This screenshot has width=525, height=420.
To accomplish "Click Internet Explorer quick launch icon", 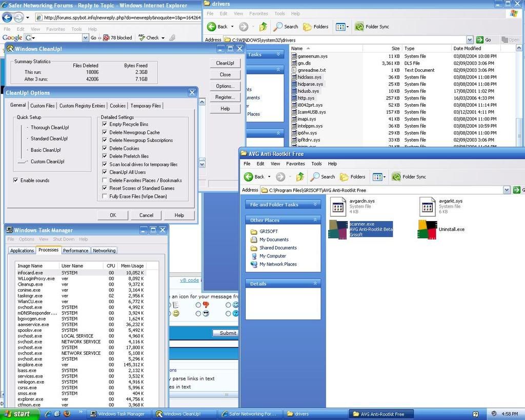I will (48, 414).
